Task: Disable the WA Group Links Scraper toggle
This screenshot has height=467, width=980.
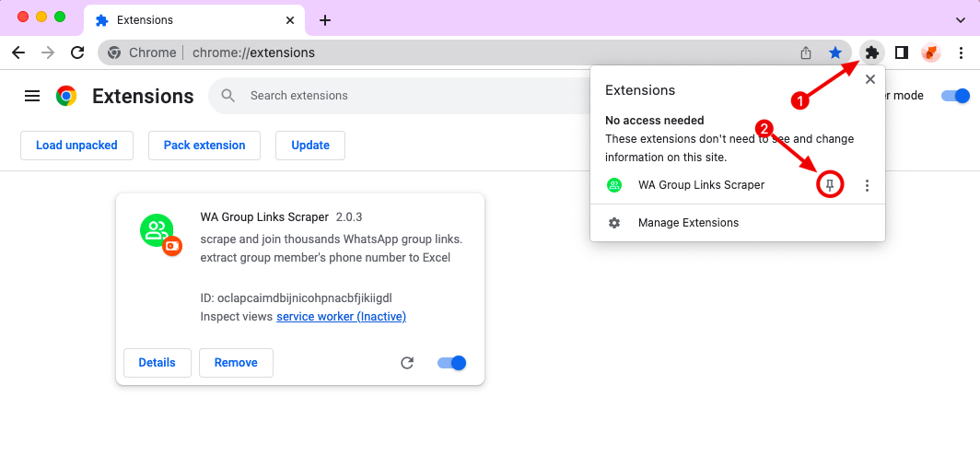Action: coord(451,363)
